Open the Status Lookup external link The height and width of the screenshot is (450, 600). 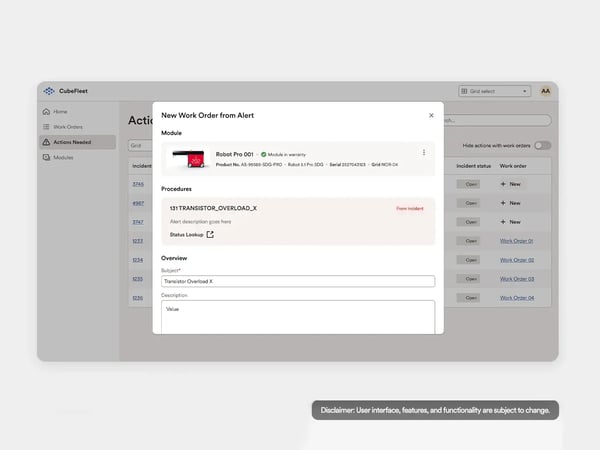[192, 235]
